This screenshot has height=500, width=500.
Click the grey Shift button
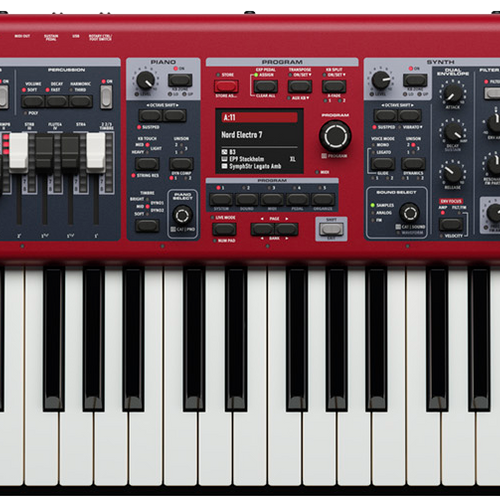331,229
